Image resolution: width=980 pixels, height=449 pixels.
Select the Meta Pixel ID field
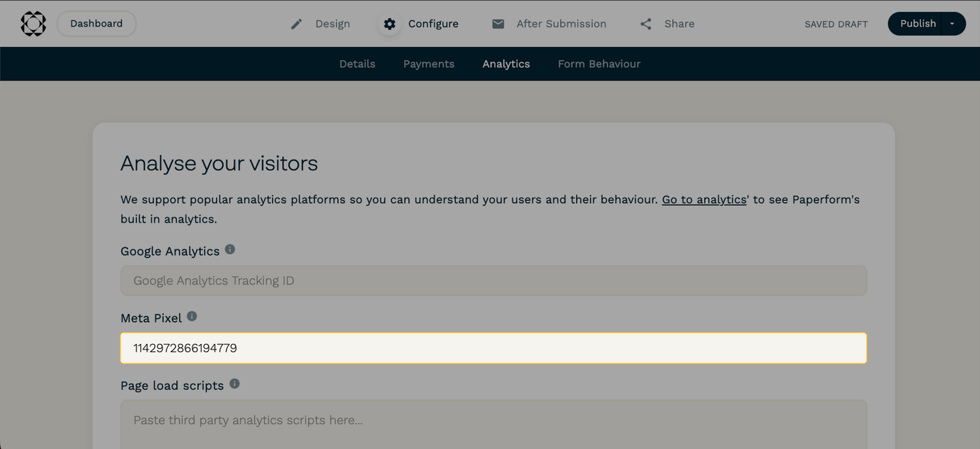click(493, 347)
